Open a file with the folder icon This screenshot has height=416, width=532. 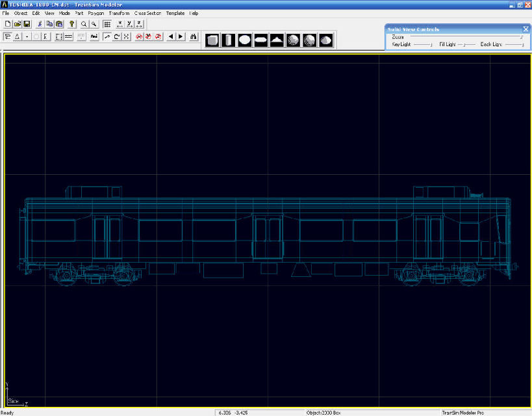(18, 23)
